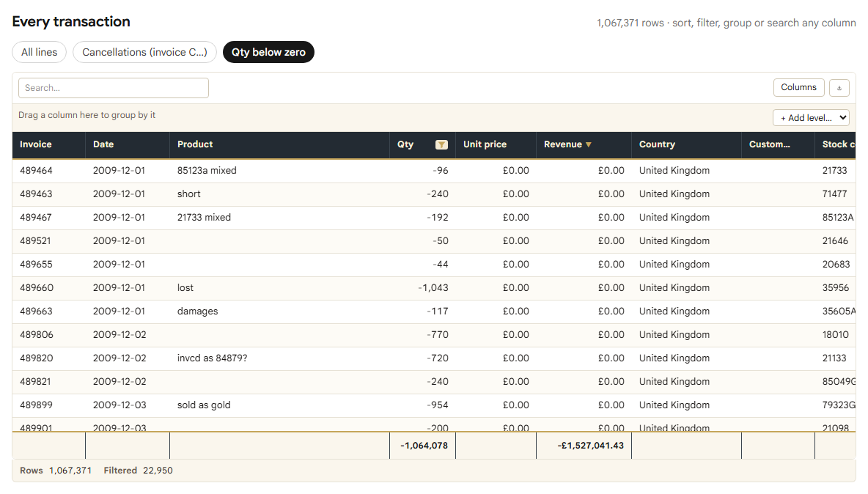Click the group-by drop zone text
868x494 pixels.
[x=87, y=115]
